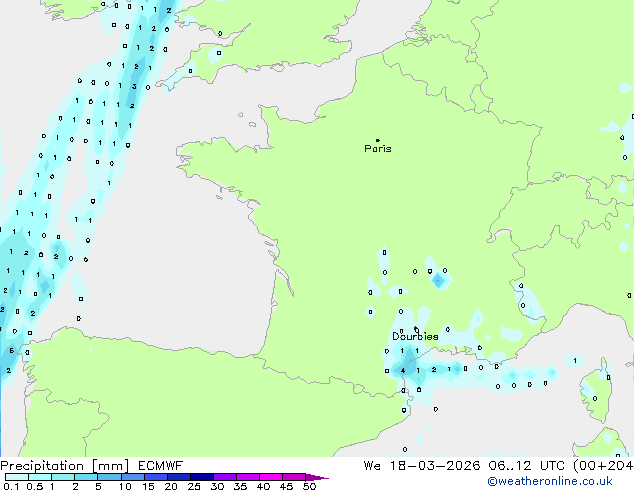Select the 40–45 mm bright magenta swatch

(271, 477)
